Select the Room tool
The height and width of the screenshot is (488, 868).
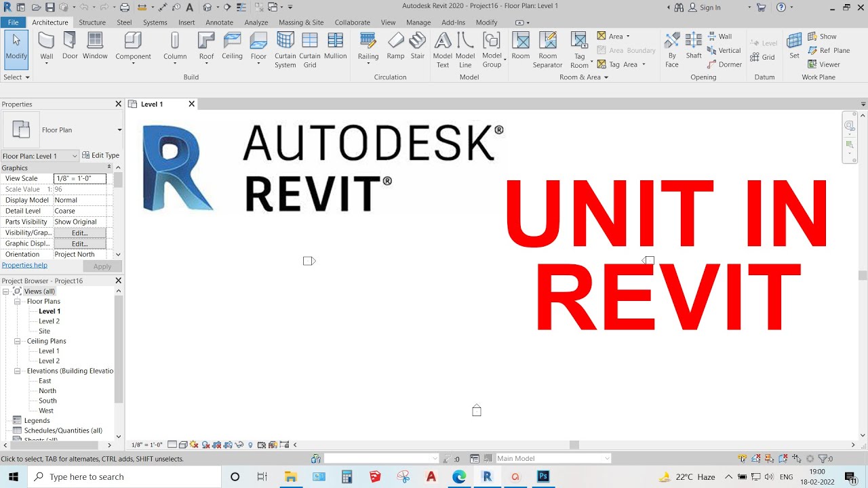coord(521,46)
